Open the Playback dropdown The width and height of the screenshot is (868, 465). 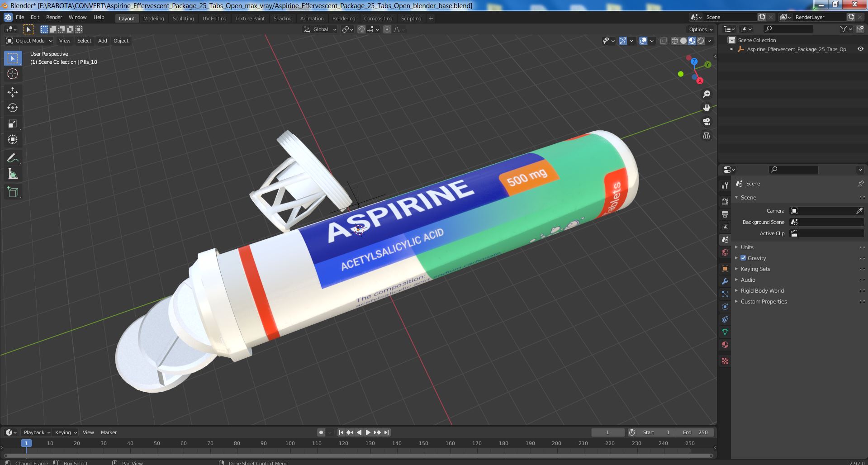coord(37,432)
